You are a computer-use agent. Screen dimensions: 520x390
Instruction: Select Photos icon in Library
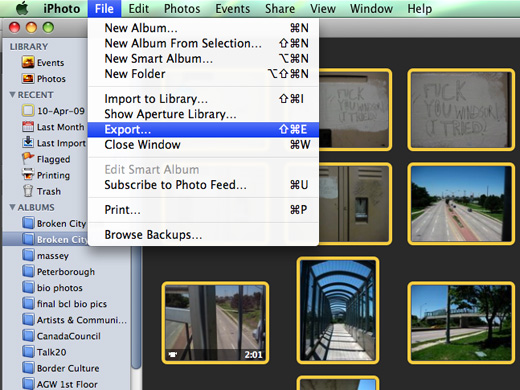(28, 78)
